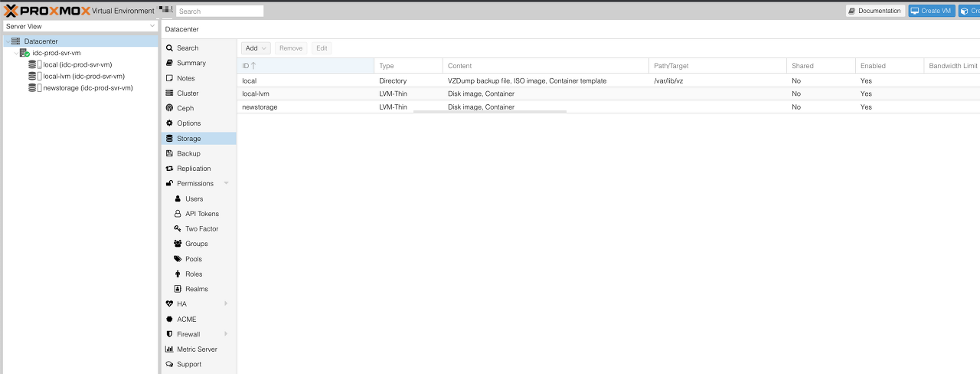
Task: Sort by the Enabled column header
Action: tap(890, 66)
